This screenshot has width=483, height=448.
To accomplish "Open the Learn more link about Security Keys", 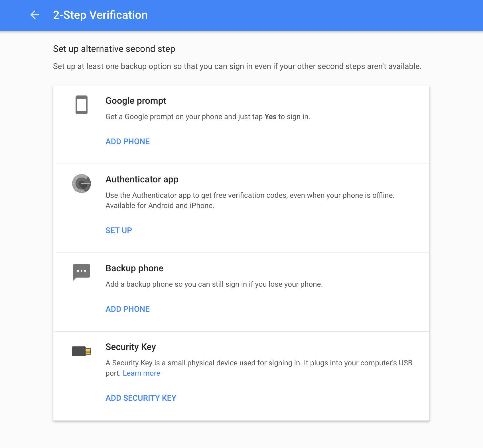I will pyautogui.click(x=141, y=373).
